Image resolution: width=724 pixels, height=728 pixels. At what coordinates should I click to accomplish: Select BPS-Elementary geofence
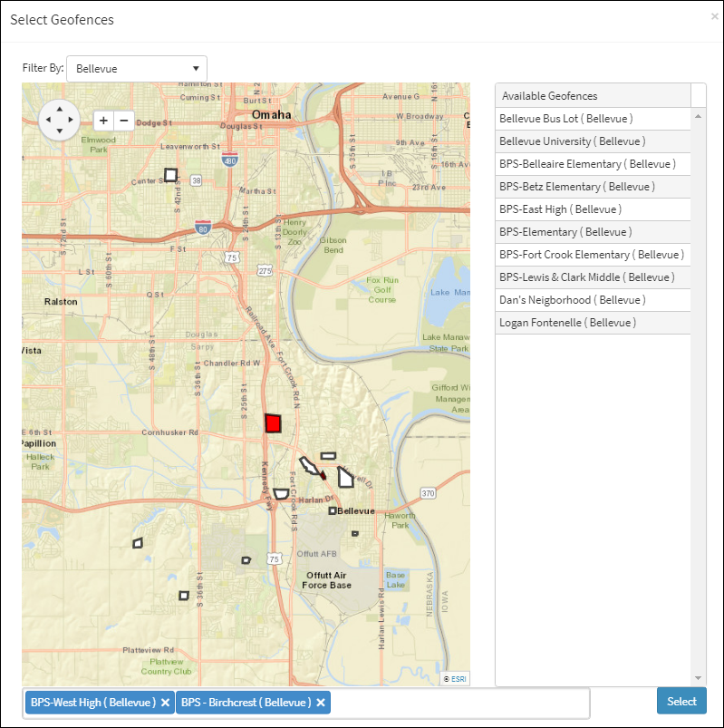click(593, 232)
